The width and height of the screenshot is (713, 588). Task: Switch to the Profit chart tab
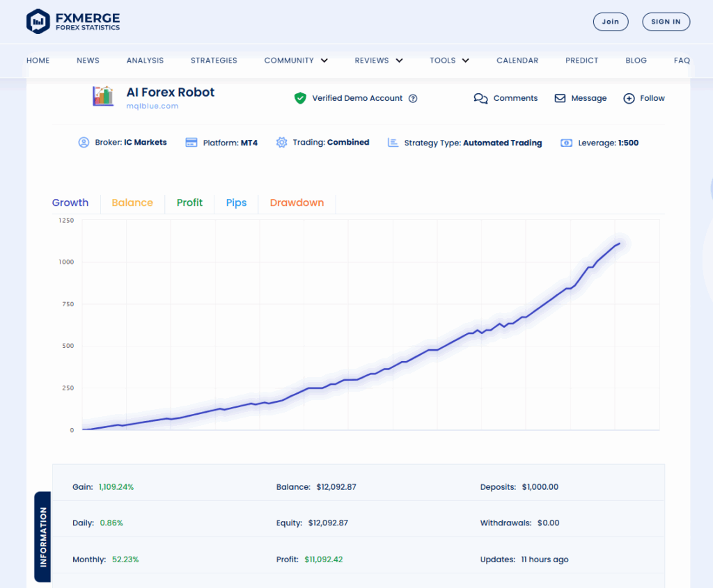tap(189, 202)
